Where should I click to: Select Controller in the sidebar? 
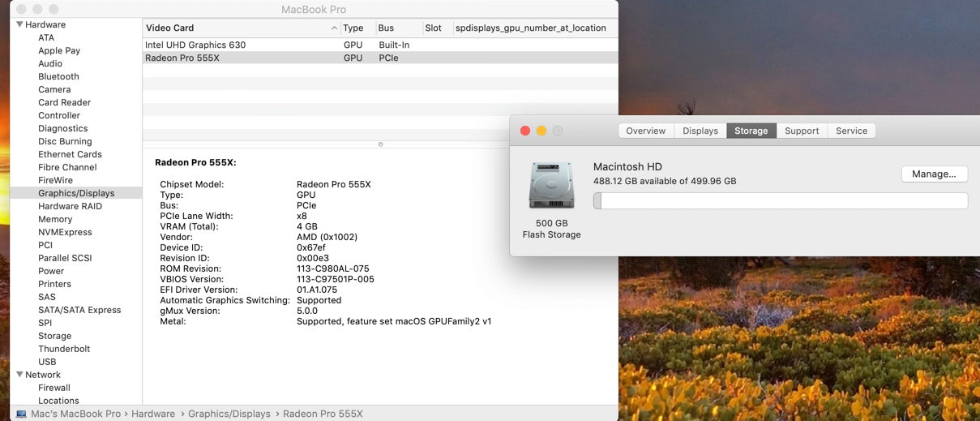[x=59, y=115]
